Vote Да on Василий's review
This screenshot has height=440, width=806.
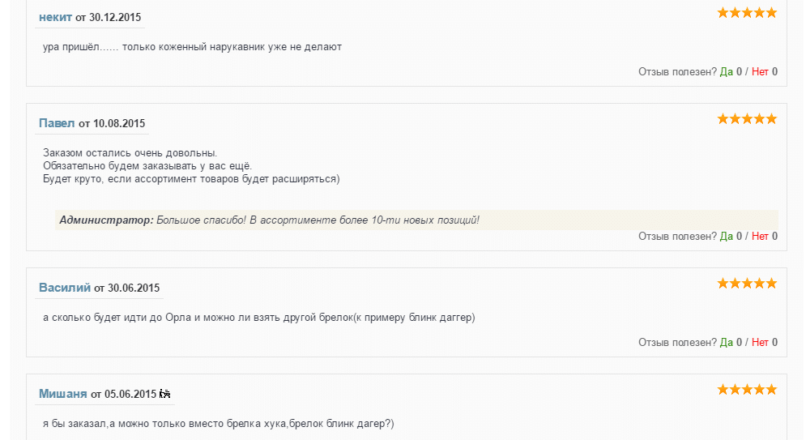726,342
